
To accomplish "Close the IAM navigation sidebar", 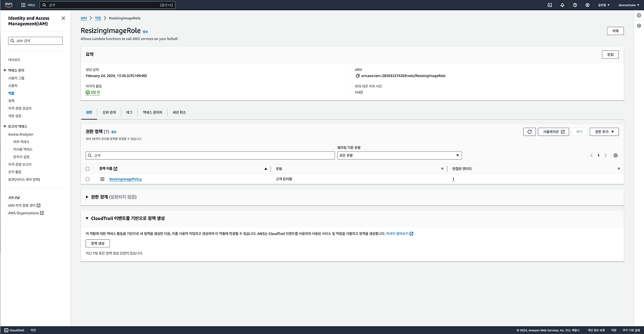I will (63, 18).
